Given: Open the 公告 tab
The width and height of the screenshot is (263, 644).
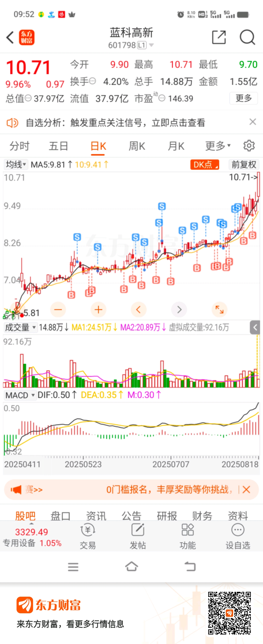Looking at the screenshot, I should (x=132, y=515).
